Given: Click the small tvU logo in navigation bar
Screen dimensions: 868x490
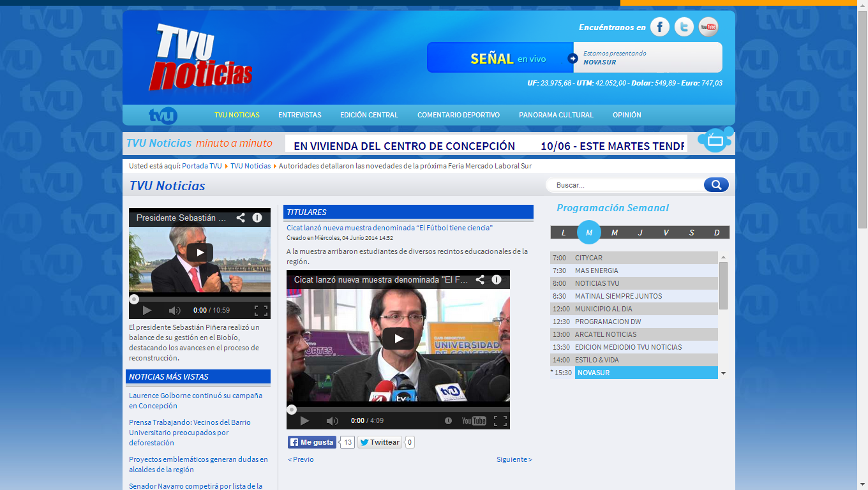Looking at the screenshot, I should (x=163, y=115).
